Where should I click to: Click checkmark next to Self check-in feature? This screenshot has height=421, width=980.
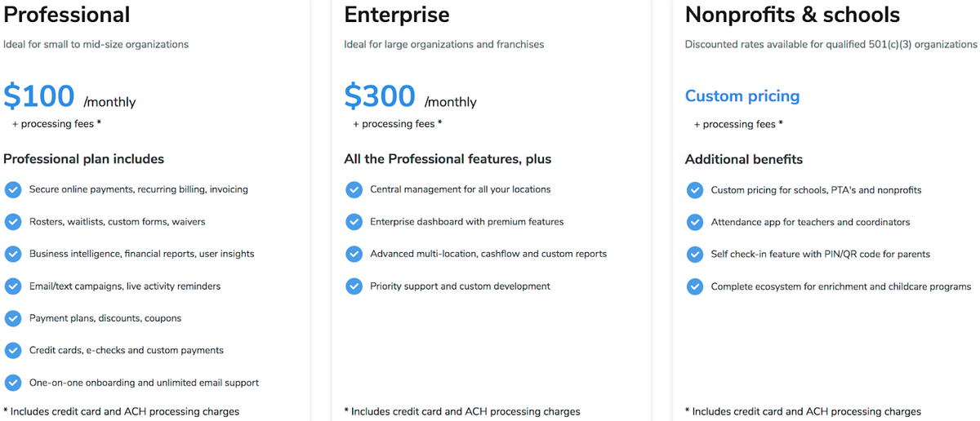(x=695, y=255)
